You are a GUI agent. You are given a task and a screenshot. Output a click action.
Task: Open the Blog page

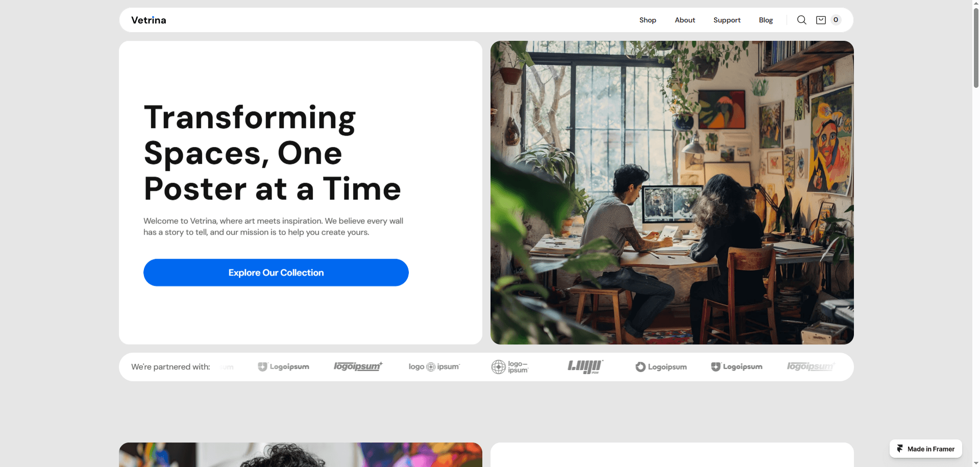pyautogui.click(x=766, y=20)
